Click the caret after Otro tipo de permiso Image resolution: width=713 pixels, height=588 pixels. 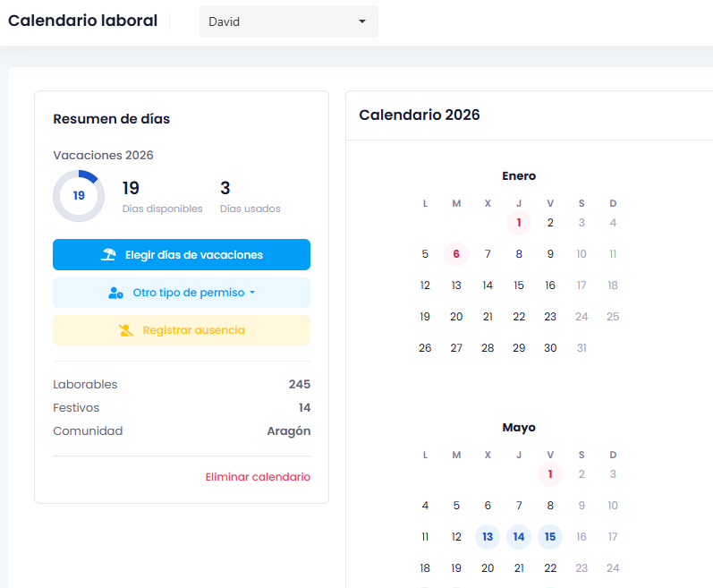pyautogui.click(x=252, y=293)
